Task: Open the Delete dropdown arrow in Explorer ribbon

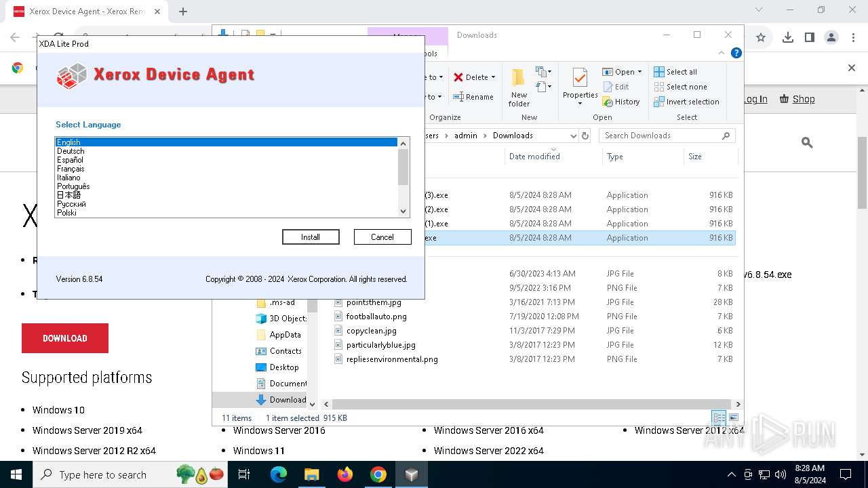Action: coord(493,77)
